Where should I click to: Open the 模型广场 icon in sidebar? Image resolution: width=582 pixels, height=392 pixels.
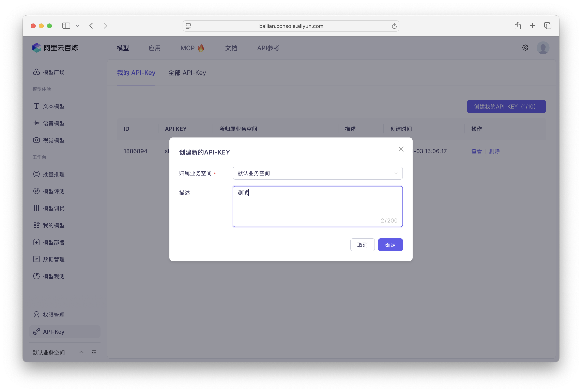(x=36, y=72)
